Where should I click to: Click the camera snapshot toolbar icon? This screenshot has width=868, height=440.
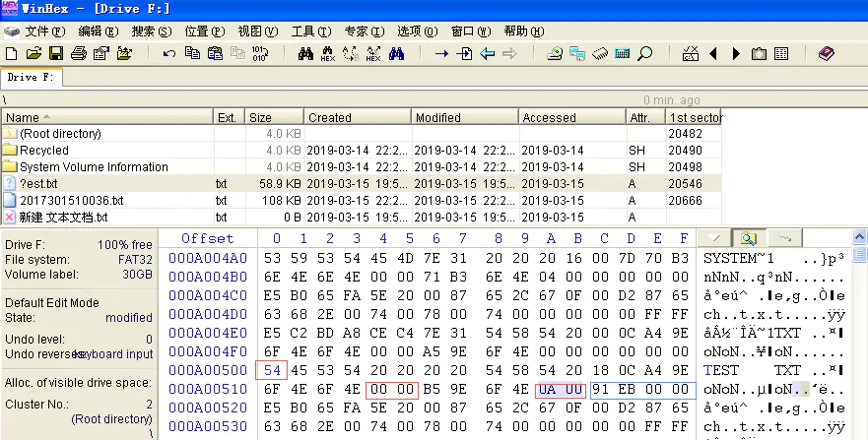[x=759, y=53]
